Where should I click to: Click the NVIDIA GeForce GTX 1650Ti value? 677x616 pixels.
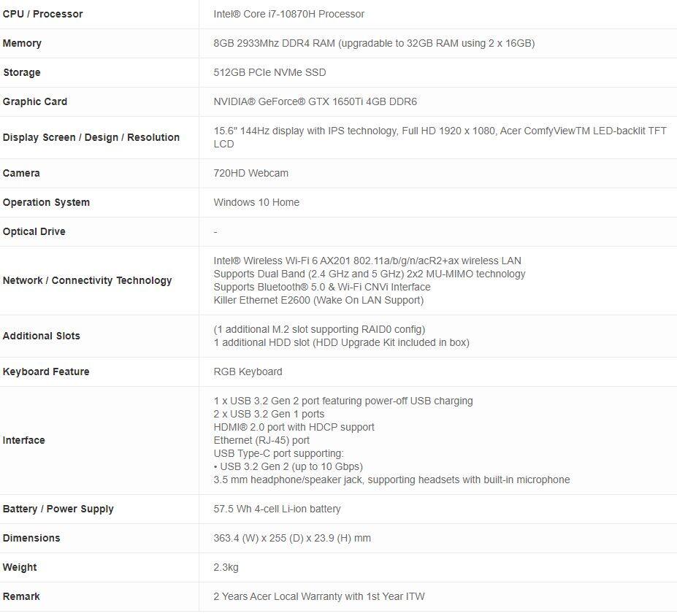click(315, 101)
